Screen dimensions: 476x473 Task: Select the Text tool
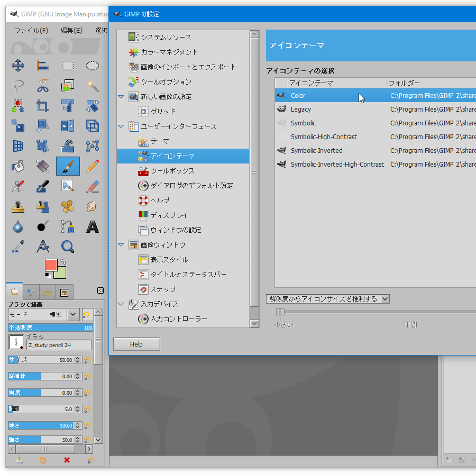coord(92,226)
